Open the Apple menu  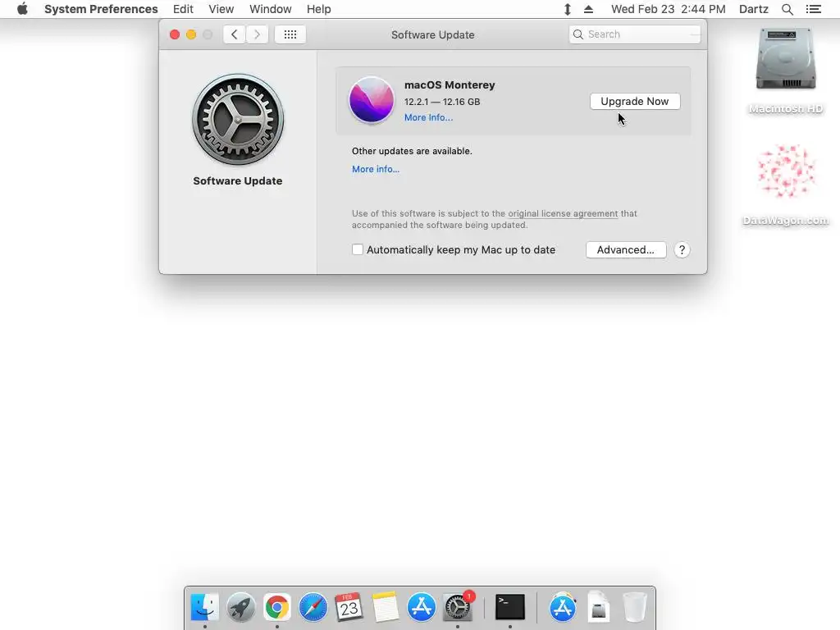pos(22,9)
